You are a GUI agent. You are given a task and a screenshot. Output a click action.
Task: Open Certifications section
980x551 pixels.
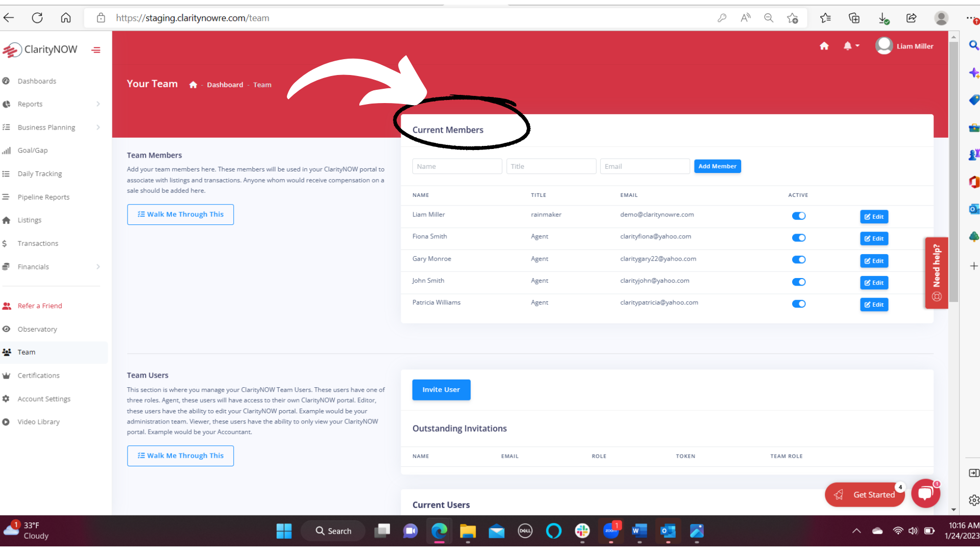[39, 375]
